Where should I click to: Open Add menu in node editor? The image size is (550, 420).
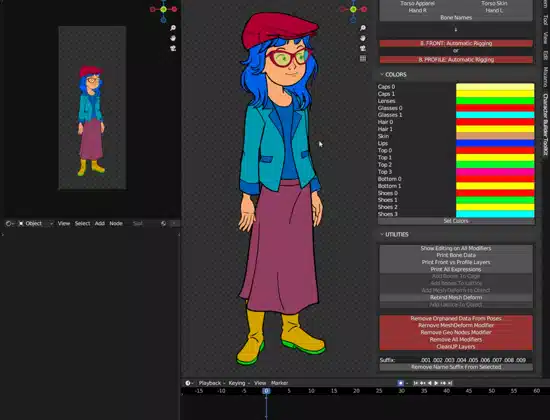point(100,224)
